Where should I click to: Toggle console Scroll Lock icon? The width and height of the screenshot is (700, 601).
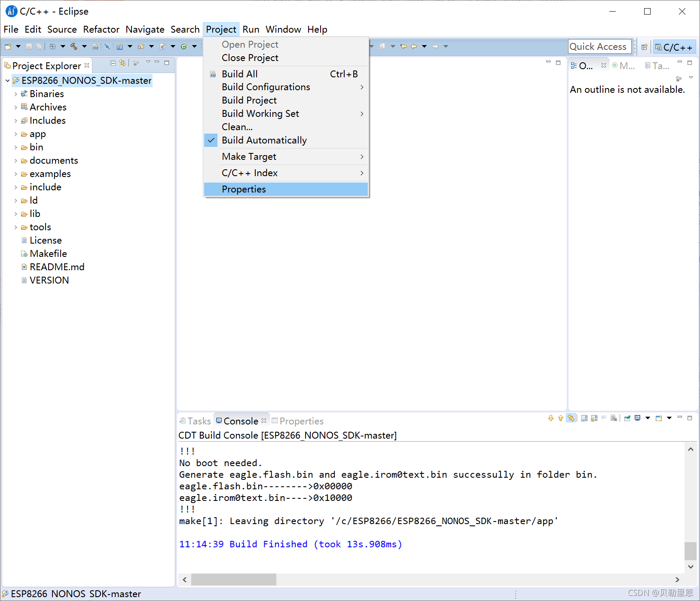594,418
